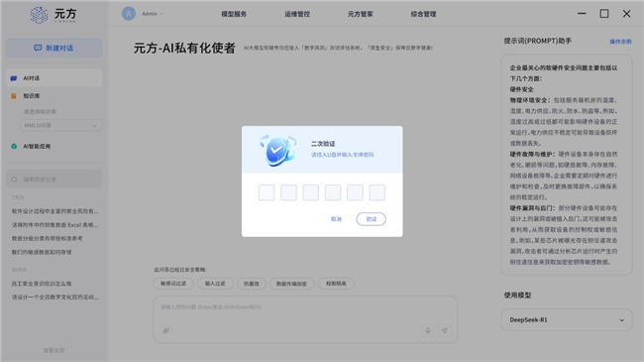The width and height of the screenshot is (644, 362).
Task: Click the paperclip attachment icon
Action: click(165, 330)
